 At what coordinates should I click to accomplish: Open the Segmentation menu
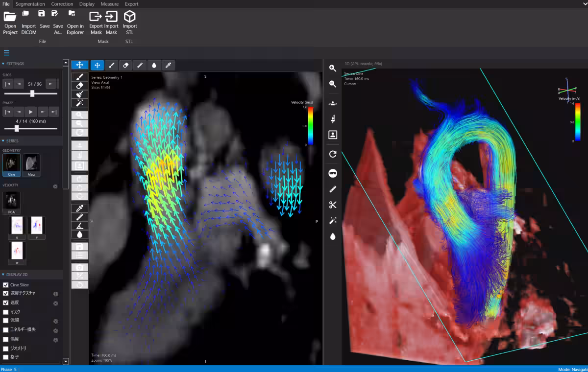pos(30,4)
